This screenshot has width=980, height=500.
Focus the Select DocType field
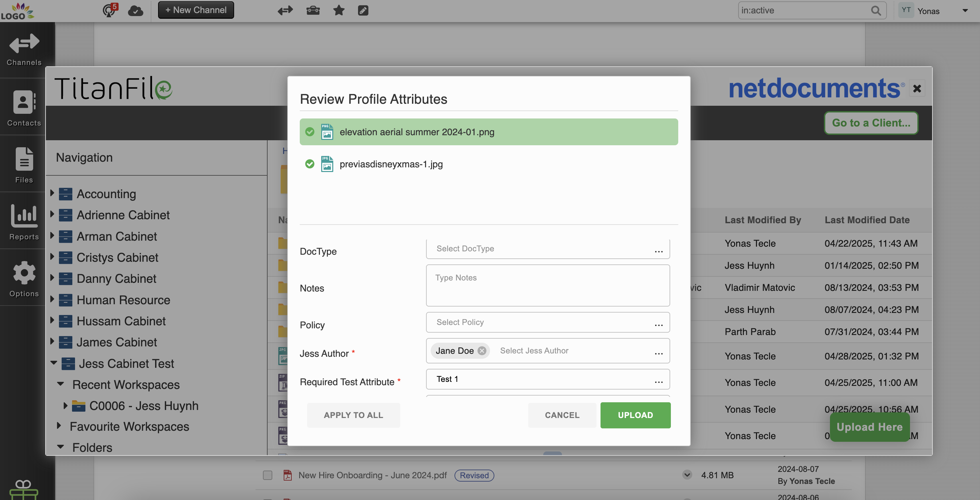(x=548, y=249)
